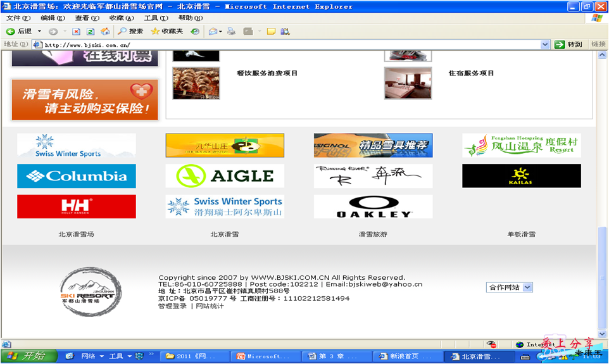Click the Home page icon

tap(105, 32)
